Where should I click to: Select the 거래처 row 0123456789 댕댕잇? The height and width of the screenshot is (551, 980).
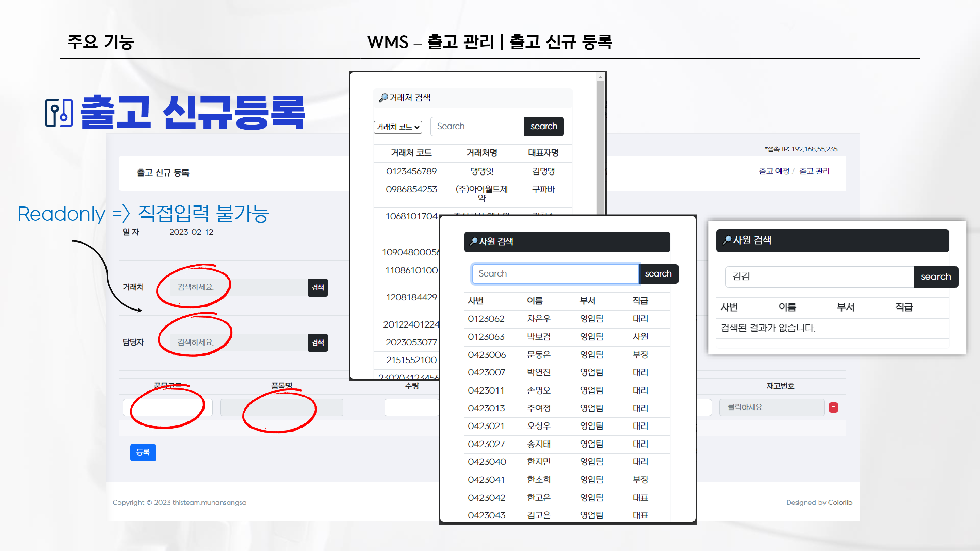tap(473, 171)
